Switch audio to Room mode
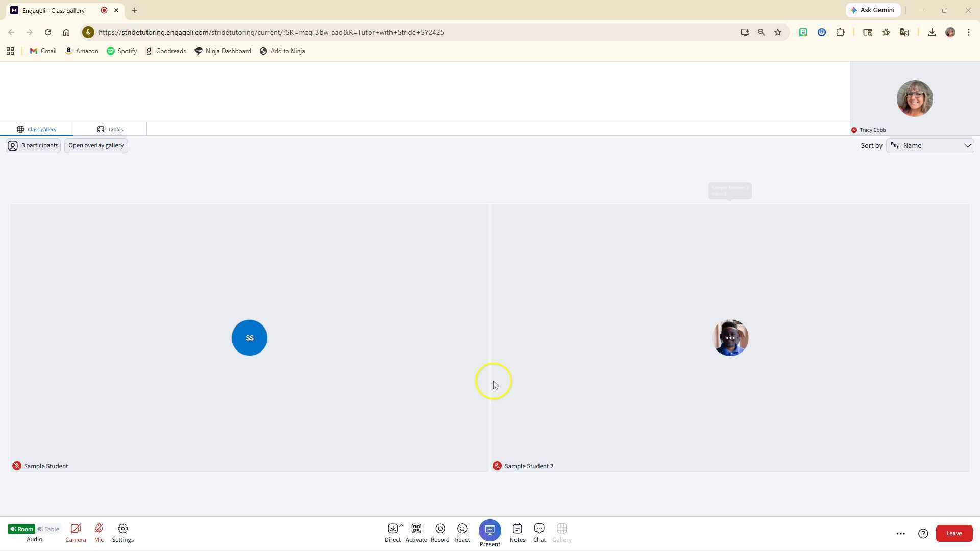The height and width of the screenshot is (551, 980). point(21,529)
